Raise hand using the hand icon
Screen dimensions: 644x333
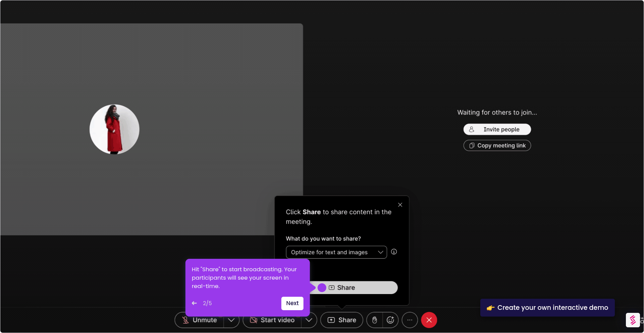[375, 320]
